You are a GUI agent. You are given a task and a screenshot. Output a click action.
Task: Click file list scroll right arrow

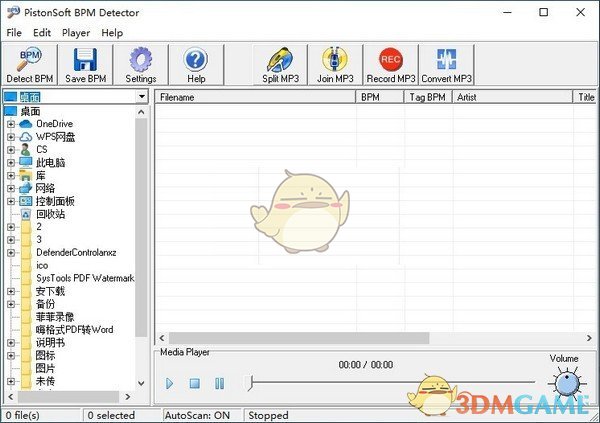tap(589, 338)
